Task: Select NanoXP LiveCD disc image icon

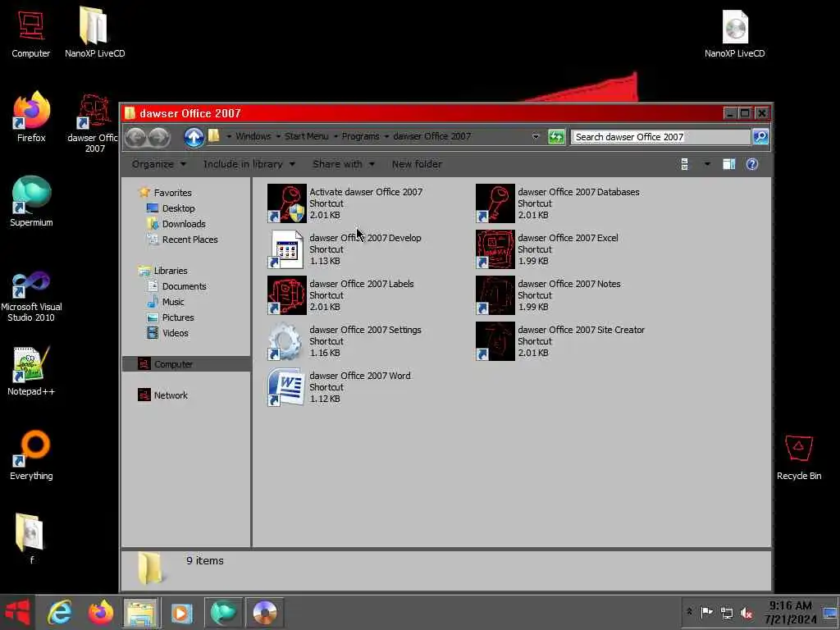Action: [734, 33]
